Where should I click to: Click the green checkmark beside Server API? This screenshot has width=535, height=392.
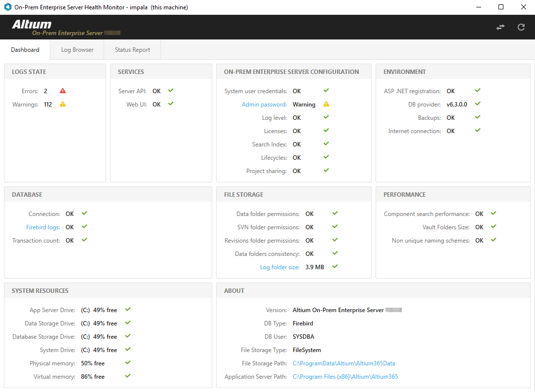170,90
